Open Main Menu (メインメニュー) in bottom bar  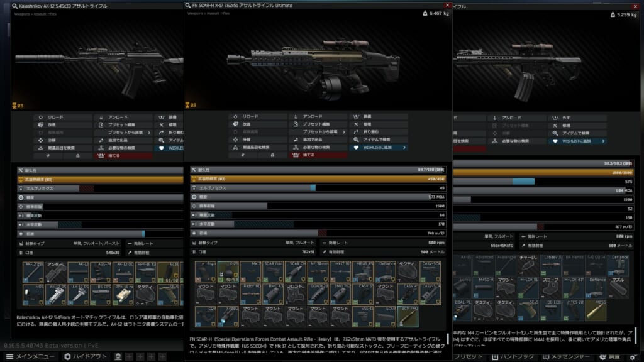(x=30, y=356)
